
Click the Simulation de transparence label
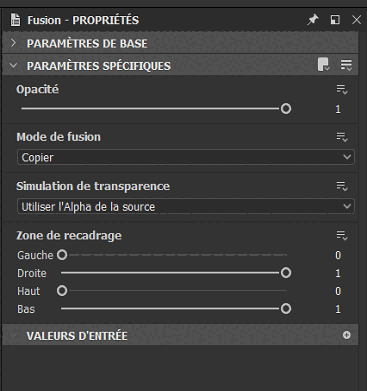pos(93,186)
